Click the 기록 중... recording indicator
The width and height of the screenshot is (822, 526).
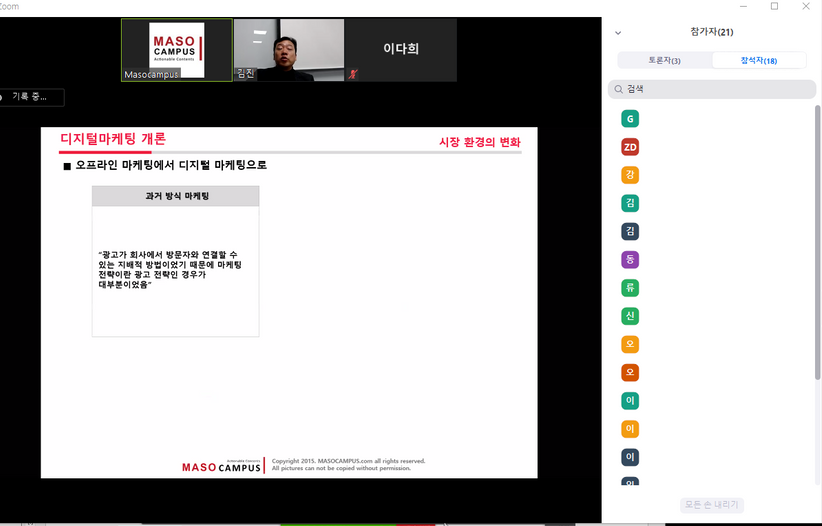[x=31, y=97]
